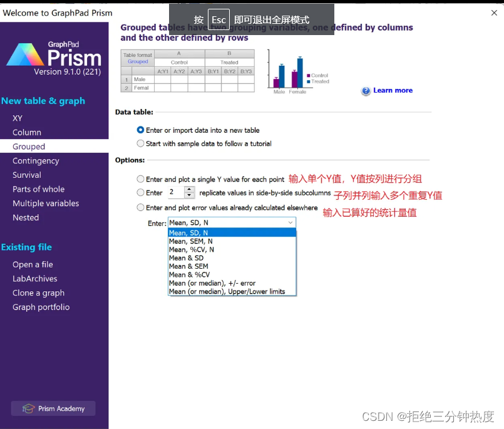Viewport: 504px width, 429px height.
Task: Click the Learn more help icon
Action: [365, 91]
